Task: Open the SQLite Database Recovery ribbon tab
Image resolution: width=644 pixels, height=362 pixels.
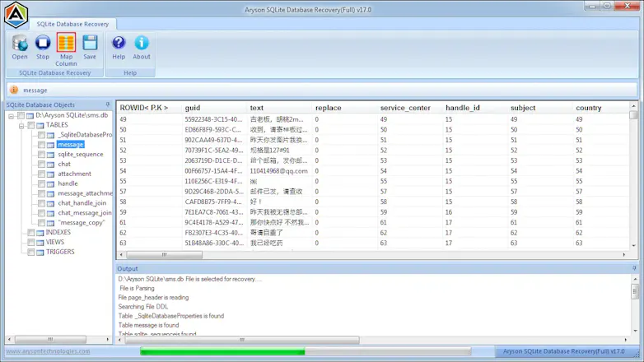Action: [72, 24]
